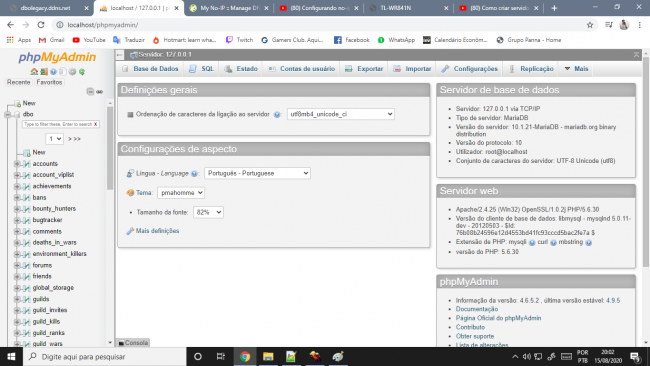Click the Recente button

point(19,82)
